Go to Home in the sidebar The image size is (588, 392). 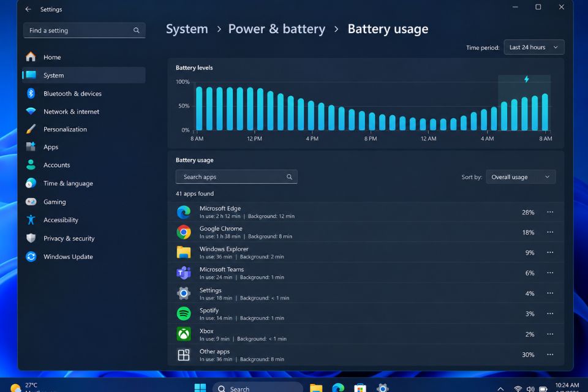(x=84, y=57)
